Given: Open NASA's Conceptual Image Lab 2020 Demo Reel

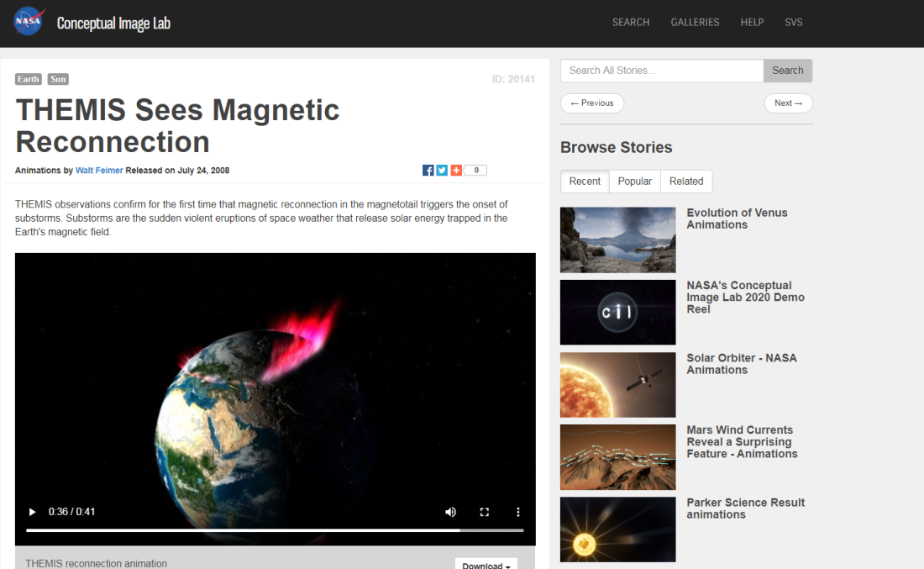Looking at the screenshot, I should 745,298.
